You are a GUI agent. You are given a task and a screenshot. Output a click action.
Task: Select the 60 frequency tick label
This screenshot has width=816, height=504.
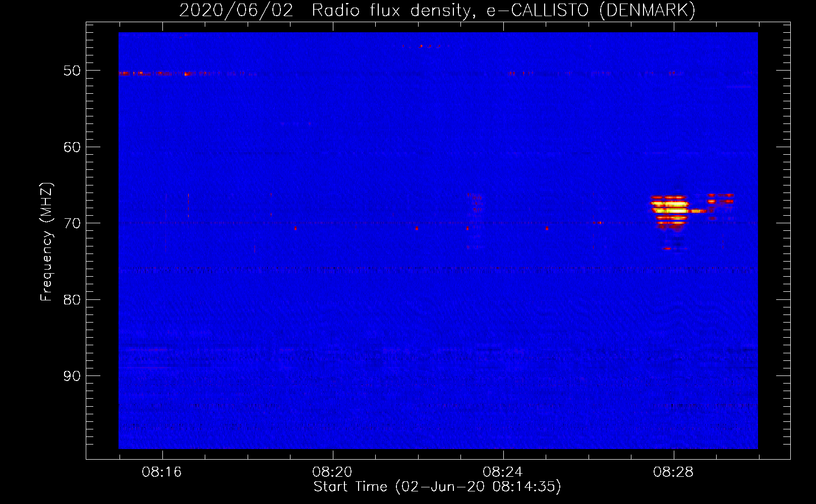click(72, 147)
